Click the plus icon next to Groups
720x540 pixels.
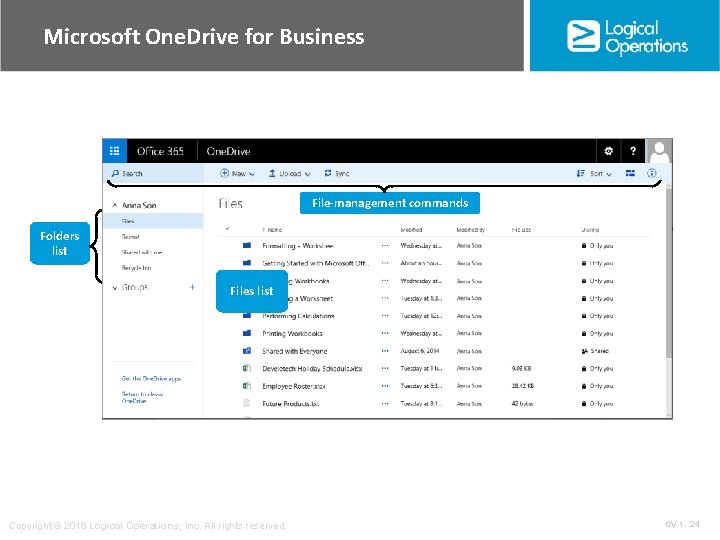click(x=192, y=287)
